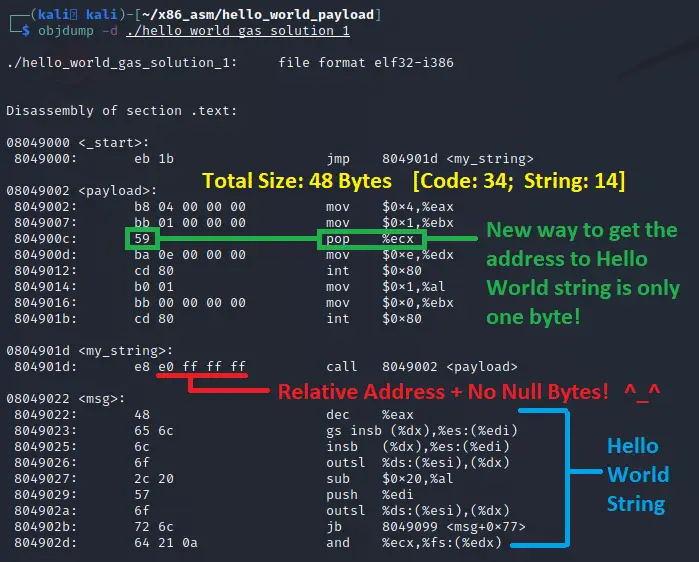Click the 'pop %ecx' instruction
This screenshot has width=699, height=562.
pos(370,239)
